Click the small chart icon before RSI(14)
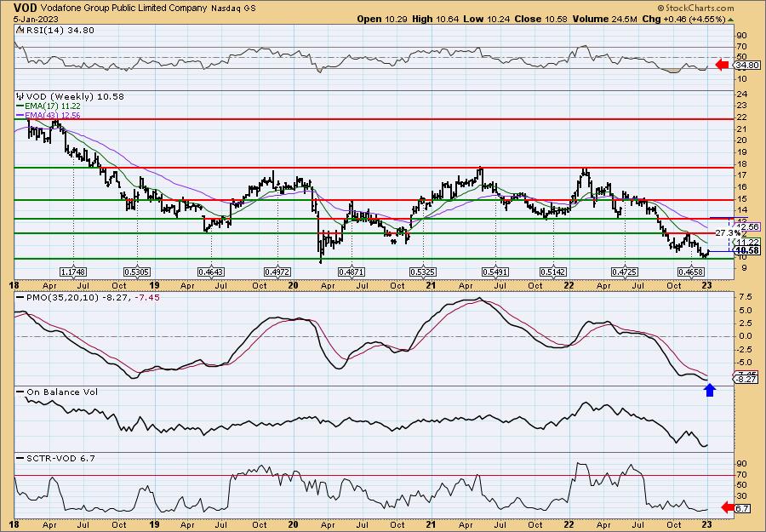The height and width of the screenshot is (532, 766). pyautogui.click(x=20, y=30)
